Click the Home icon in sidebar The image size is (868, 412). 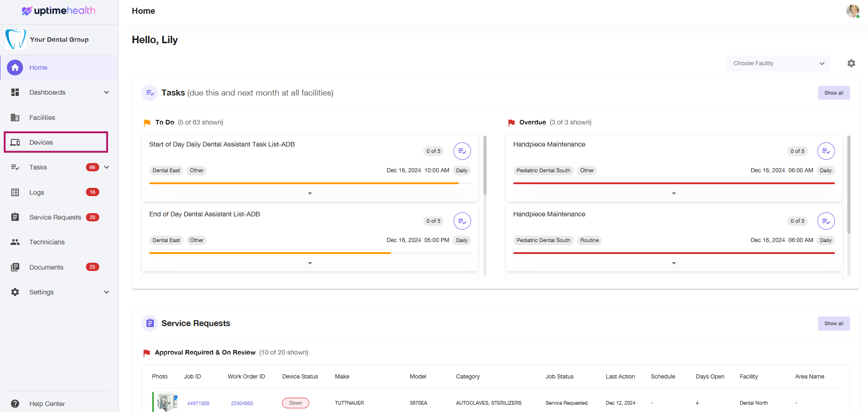pos(15,68)
